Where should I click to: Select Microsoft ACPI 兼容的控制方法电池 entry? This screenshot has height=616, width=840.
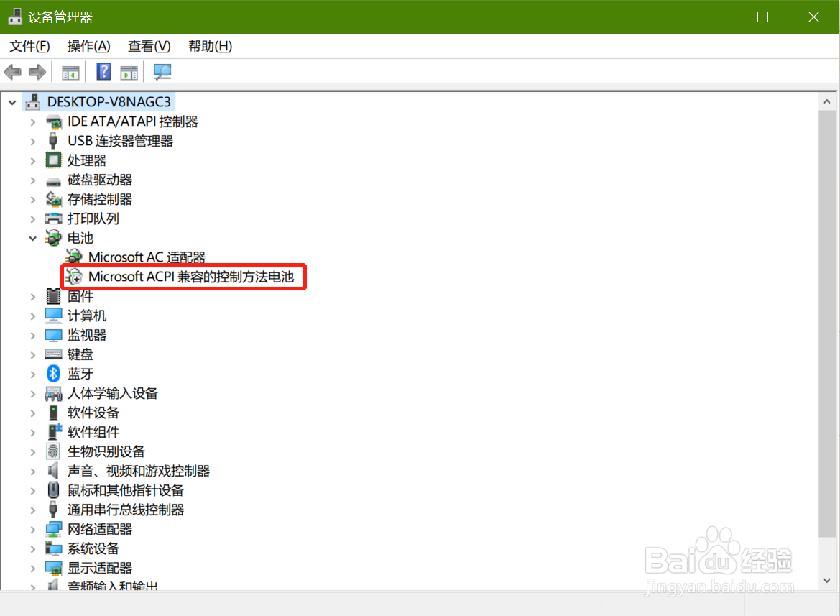point(191,277)
